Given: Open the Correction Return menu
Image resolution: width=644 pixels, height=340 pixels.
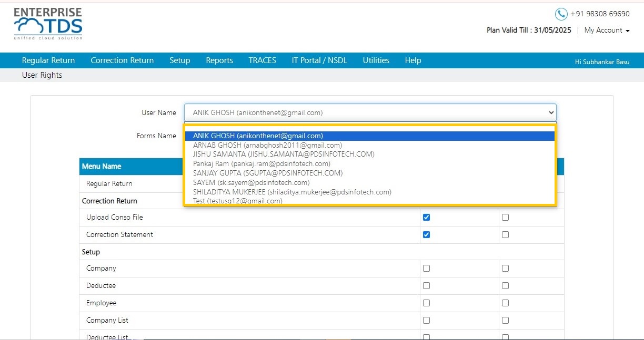Looking at the screenshot, I should [x=122, y=60].
